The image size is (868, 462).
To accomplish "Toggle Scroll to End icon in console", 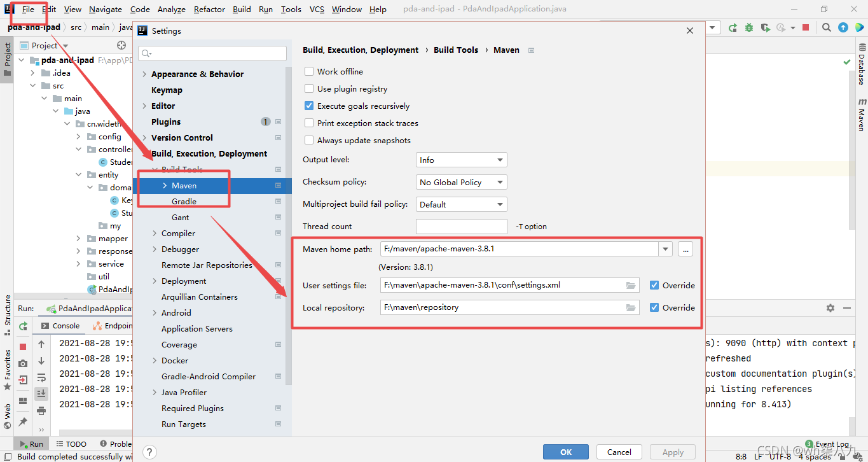I will click(x=41, y=394).
